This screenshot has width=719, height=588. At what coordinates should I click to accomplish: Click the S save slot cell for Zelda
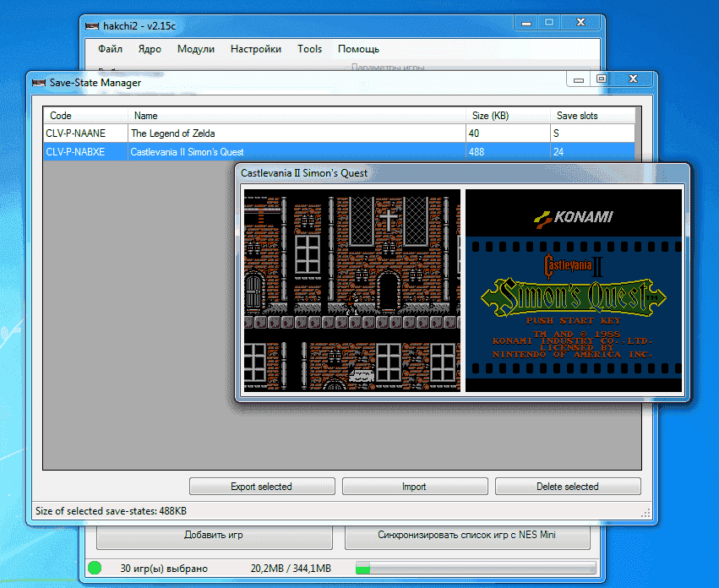coord(592,133)
